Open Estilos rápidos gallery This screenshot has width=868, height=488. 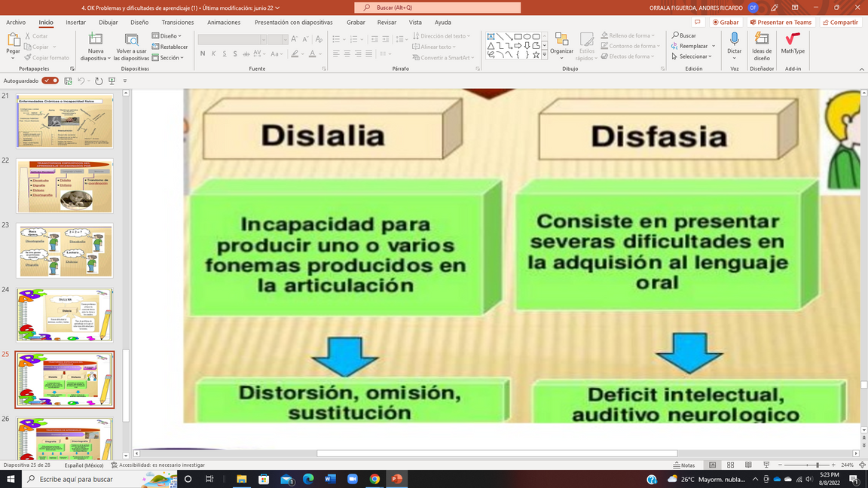pyautogui.click(x=586, y=47)
